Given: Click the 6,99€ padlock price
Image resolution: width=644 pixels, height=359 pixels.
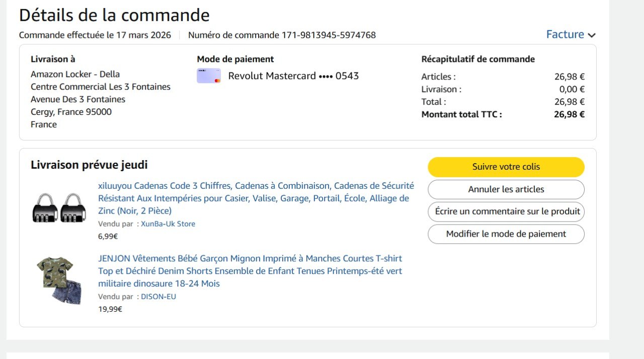Looking at the screenshot, I should coord(108,236).
